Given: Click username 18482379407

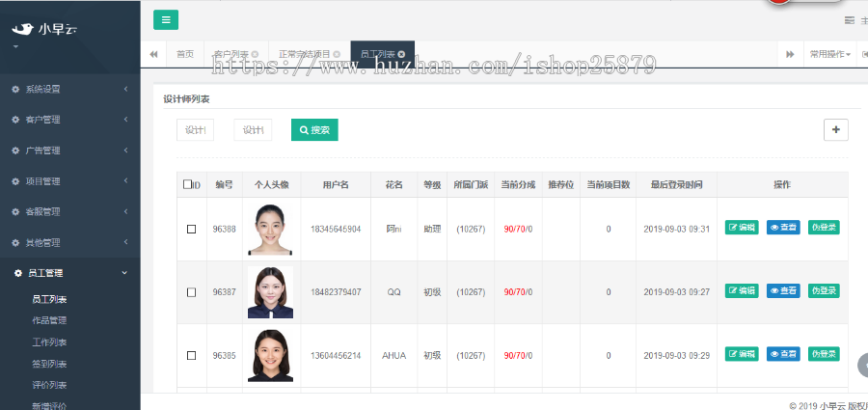Looking at the screenshot, I should click(x=336, y=292).
